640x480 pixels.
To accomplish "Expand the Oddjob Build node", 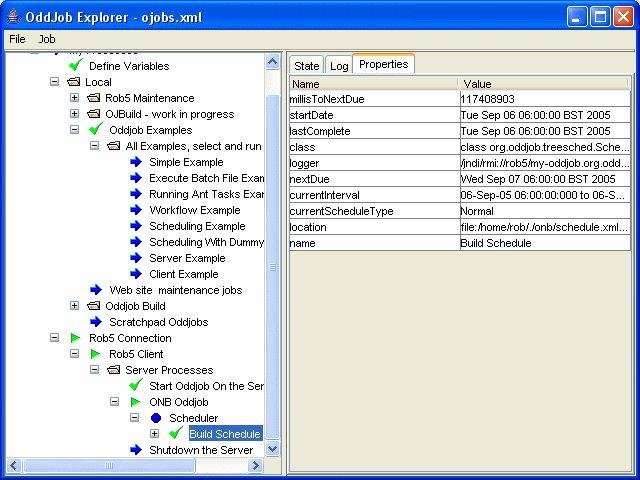I will click(74, 305).
